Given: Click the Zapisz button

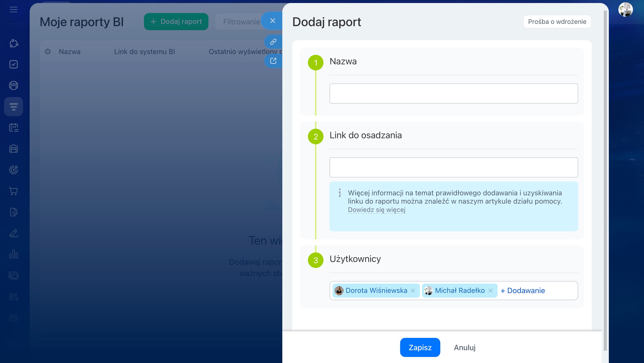Looking at the screenshot, I should 420,347.
